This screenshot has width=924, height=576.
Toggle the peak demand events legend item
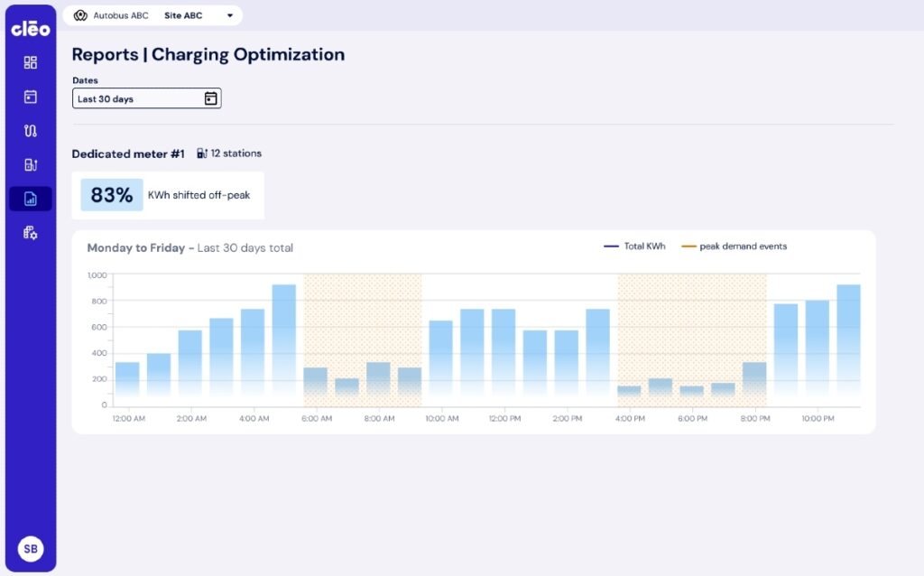click(x=733, y=246)
